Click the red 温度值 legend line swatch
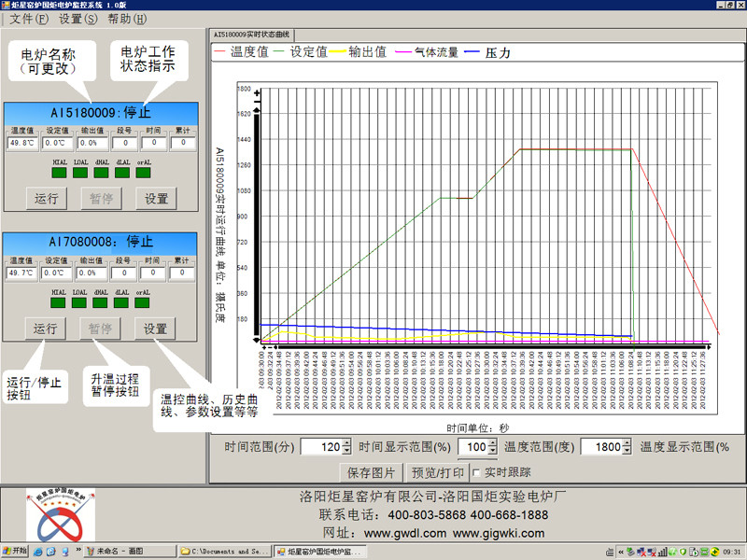This screenshot has height=560, width=747. coord(221,52)
